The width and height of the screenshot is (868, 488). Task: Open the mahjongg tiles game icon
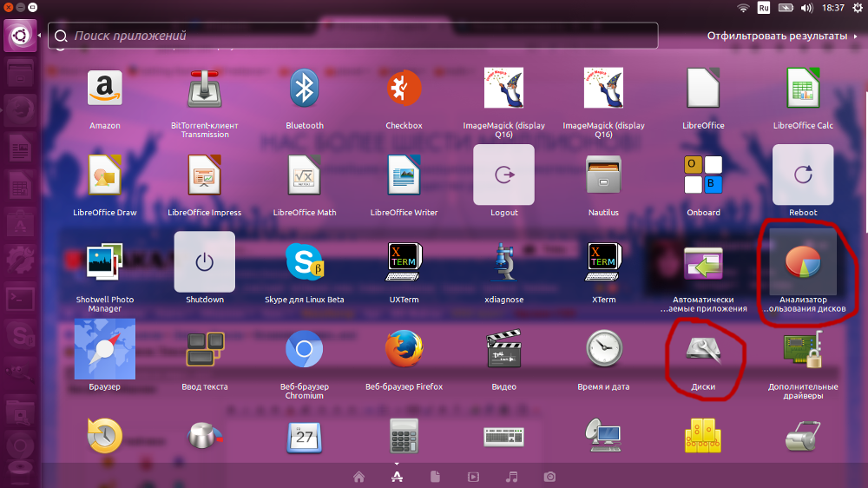703,436
